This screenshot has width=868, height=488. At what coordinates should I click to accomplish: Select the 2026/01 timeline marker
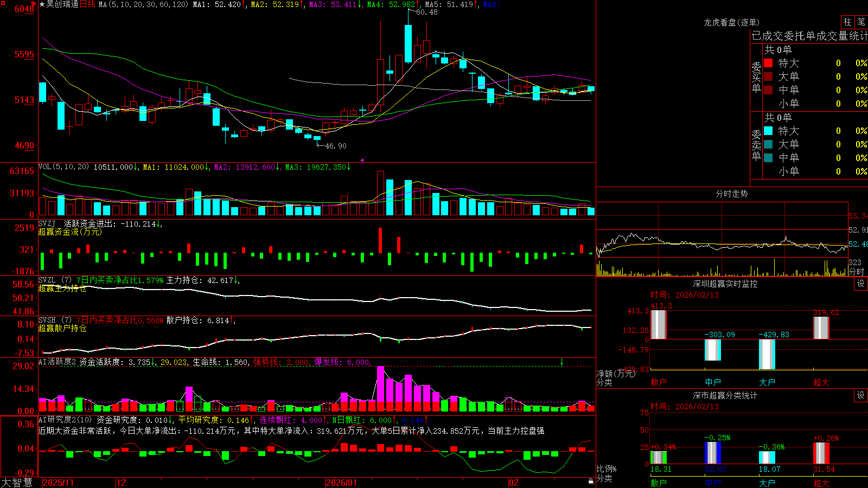[x=342, y=483]
